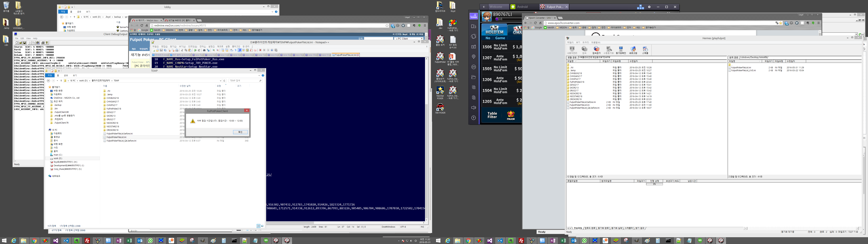868x244 pixels.
Task: Open the 도움말(H) menu in Hermes
Action: coord(595,43)
